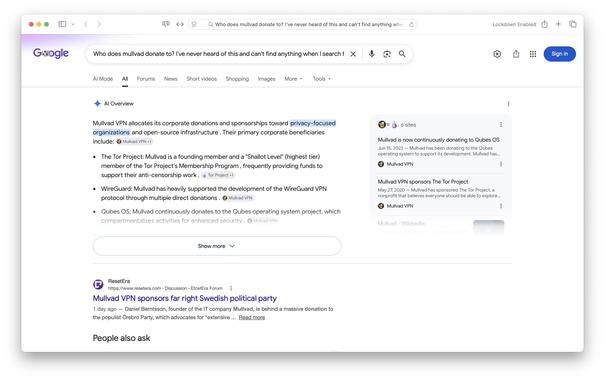This screenshot has height=380, width=605.
Task: Click the WireGuard bullet's Mullvad VPN chip
Action: [x=238, y=198]
